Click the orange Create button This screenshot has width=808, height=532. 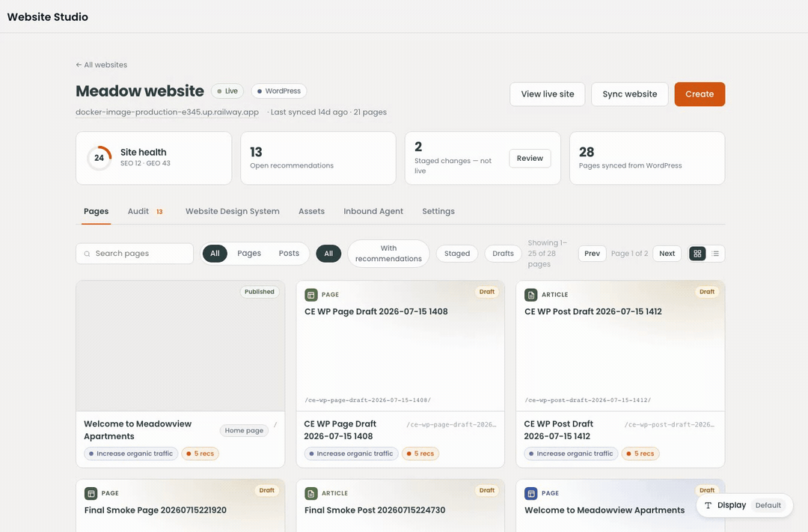(x=700, y=94)
